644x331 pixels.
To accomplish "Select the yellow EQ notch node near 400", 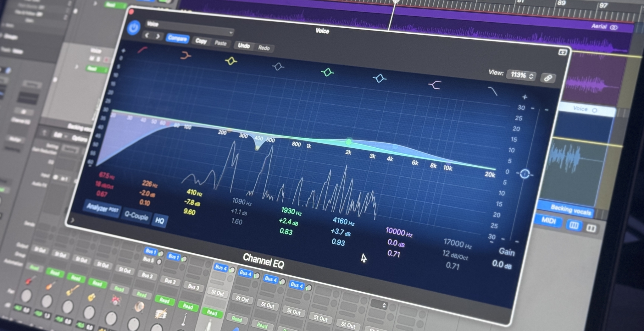I will [x=257, y=148].
